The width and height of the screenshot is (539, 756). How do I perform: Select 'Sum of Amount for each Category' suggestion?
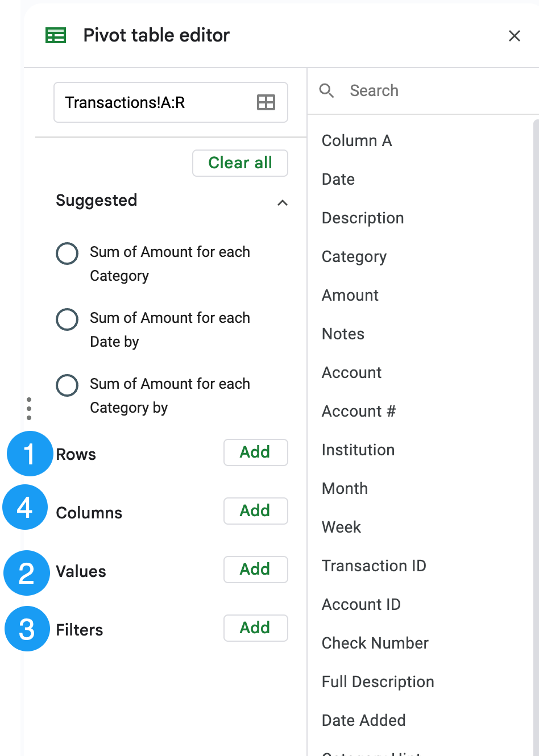coord(67,254)
